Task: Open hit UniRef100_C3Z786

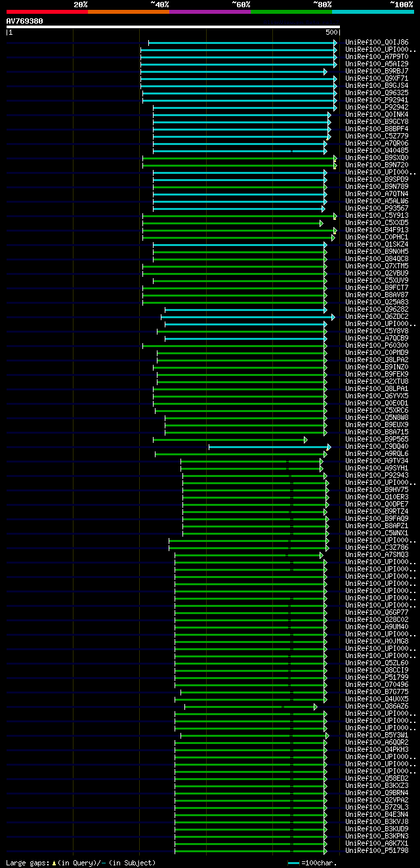Action: click(377, 548)
